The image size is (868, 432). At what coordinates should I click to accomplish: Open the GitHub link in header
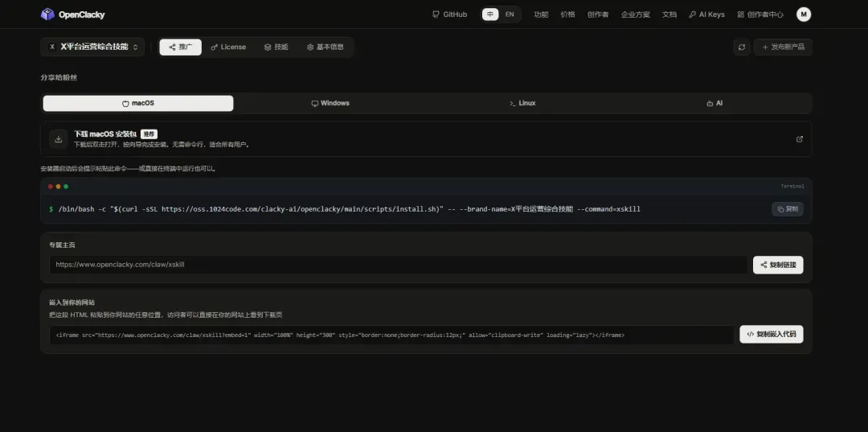449,14
